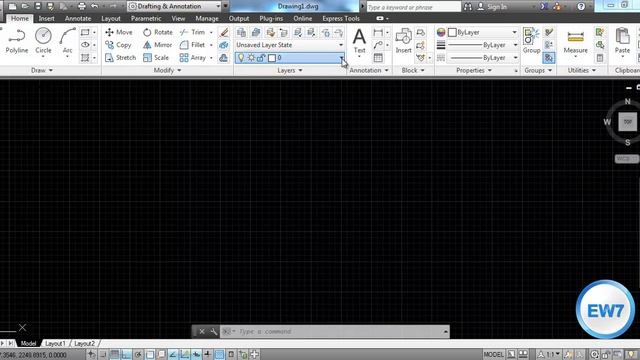This screenshot has width=640, height=360.
Task: Toggle Polar Tracking in status bar
Action: click(x=138, y=354)
